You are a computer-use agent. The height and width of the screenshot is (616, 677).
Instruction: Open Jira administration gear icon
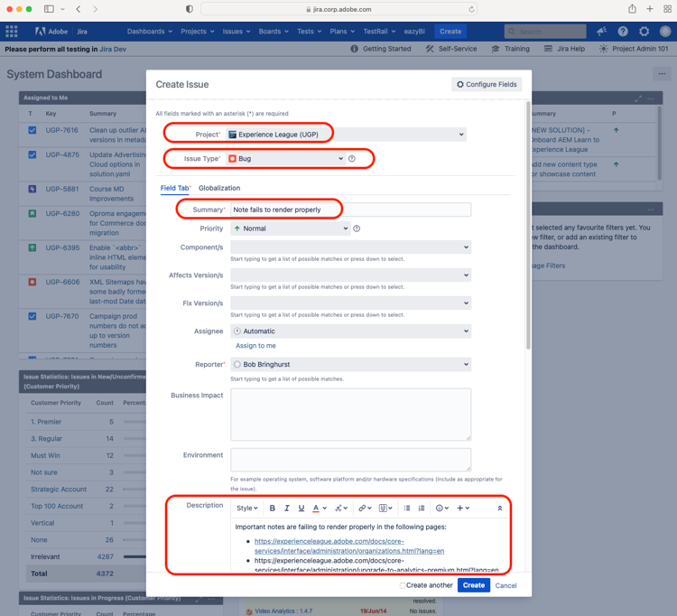tap(644, 32)
